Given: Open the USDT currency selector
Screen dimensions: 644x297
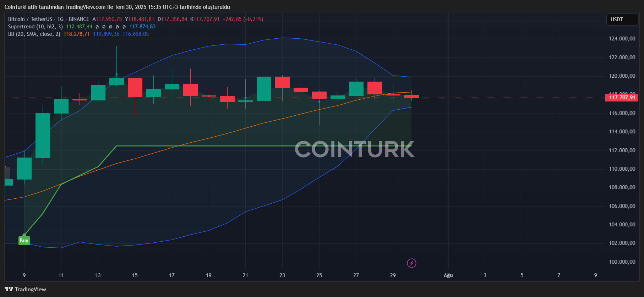Looking at the screenshot, I should [622, 20].
